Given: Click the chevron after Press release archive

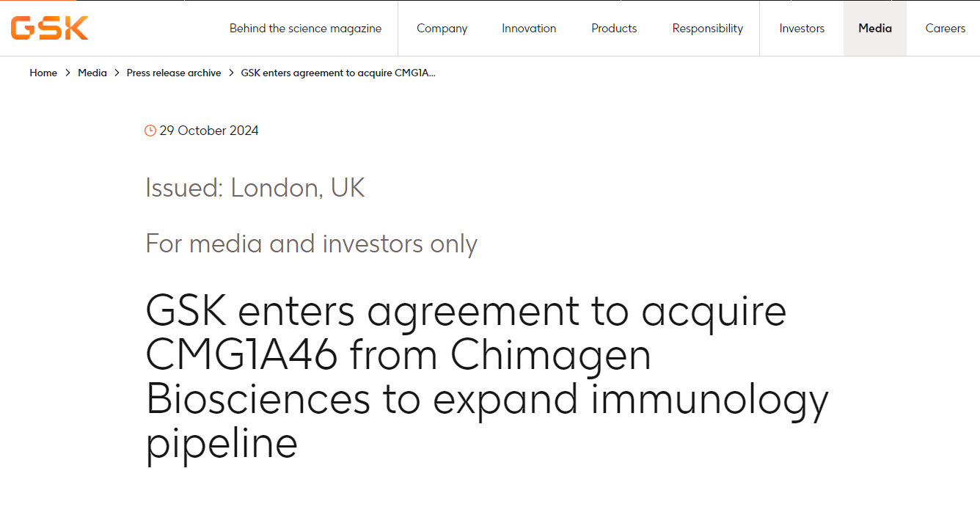Looking at the screenshot, I should pos(231,73).
